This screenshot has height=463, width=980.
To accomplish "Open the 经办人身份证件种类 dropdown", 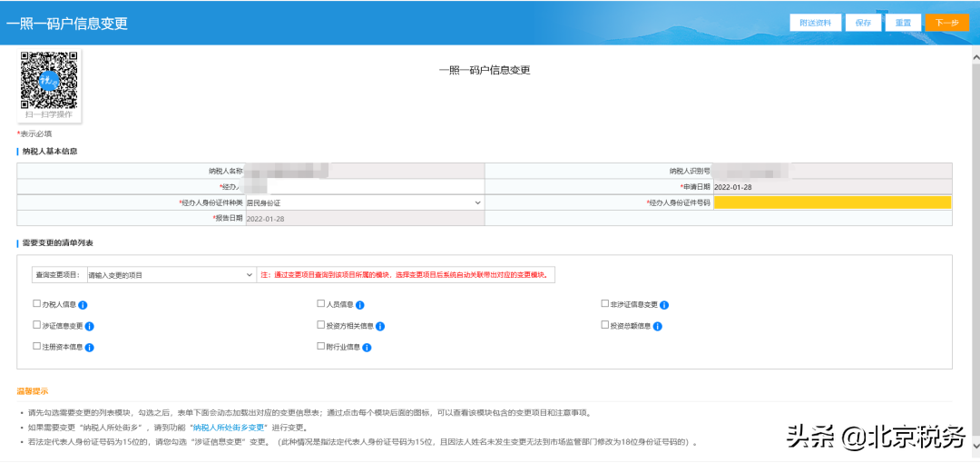I will point(365,202).
